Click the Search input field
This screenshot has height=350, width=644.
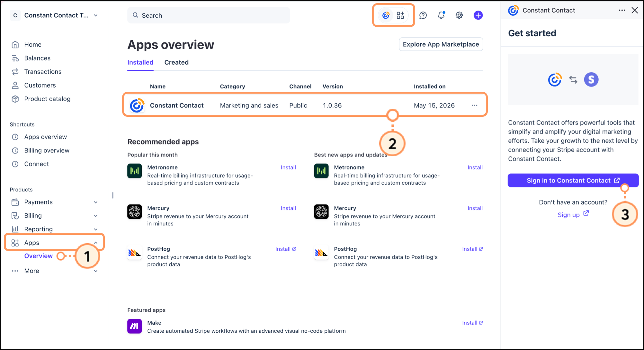coord(209,15)
